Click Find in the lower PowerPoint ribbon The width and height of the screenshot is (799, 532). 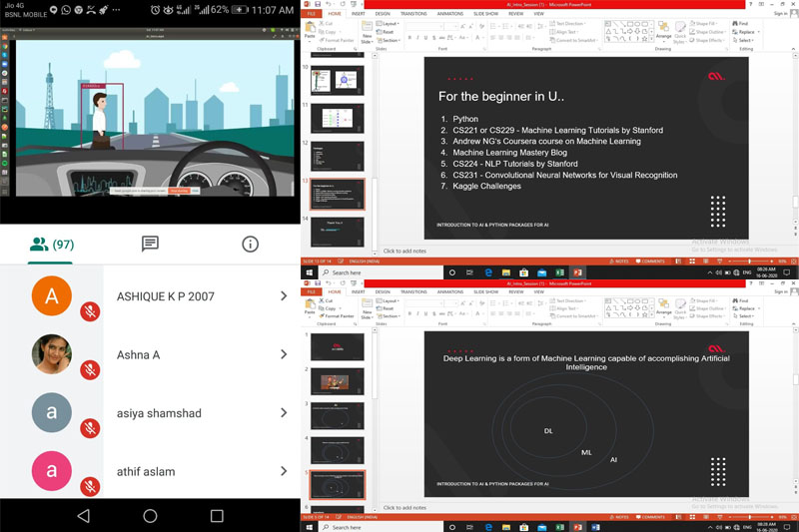pyautogui.click(x=741, y=302)
